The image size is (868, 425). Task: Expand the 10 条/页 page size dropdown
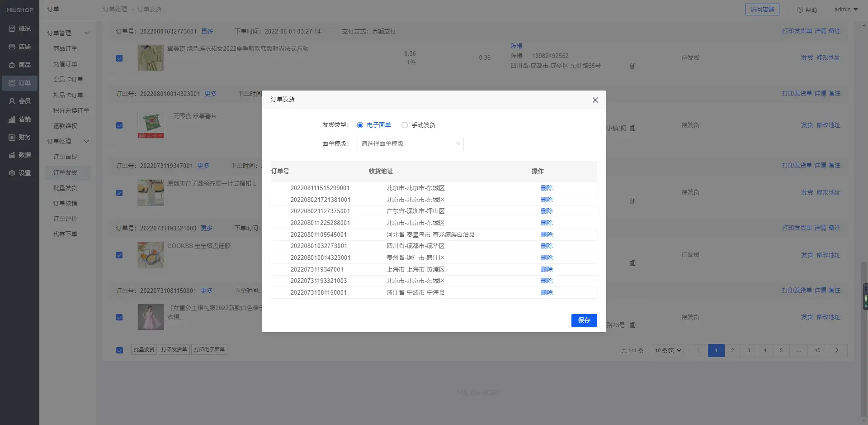click(x=668, y=350)
